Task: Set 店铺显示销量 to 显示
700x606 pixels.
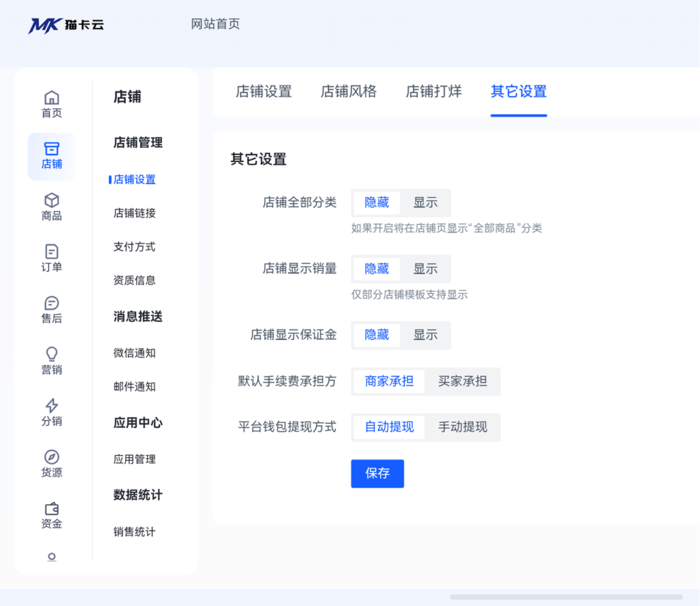Action: tap(425, 269)
